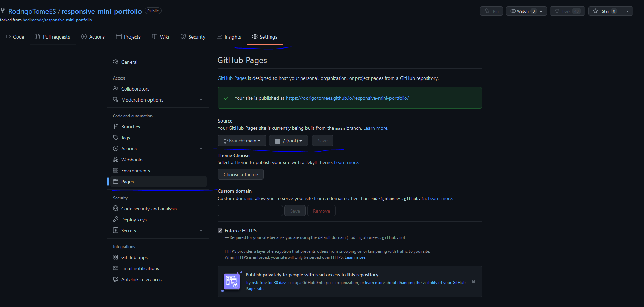Image resolution: width=644 pixels, height=307 pixels.
Task: Click the Watch button eye icon
Action: (513, 11)
